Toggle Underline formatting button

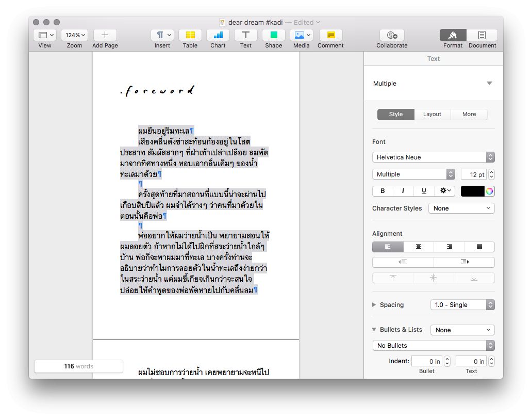(x=424, y=191)
